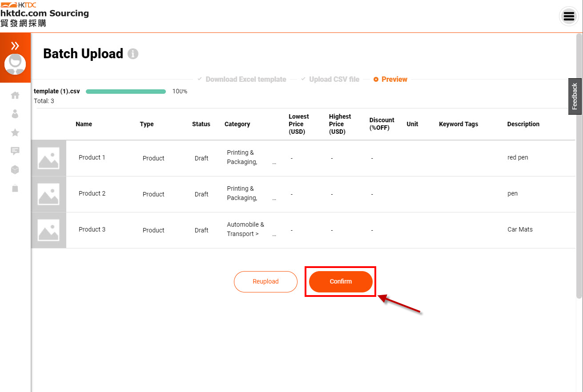Image resolution: width=583 pixels, height=392 pixels.
Task: Select the star favorites icon in sidebar
Action: [15, 132]
